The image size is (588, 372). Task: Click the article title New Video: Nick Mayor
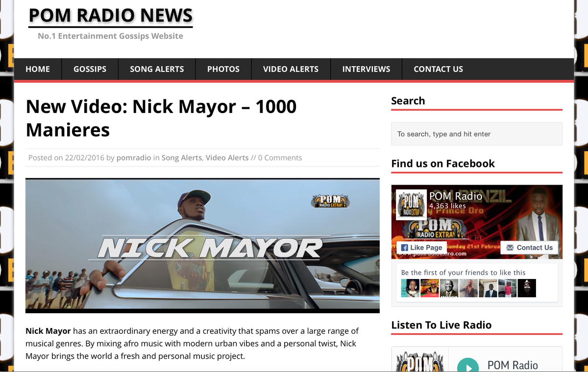pos(161,118)
